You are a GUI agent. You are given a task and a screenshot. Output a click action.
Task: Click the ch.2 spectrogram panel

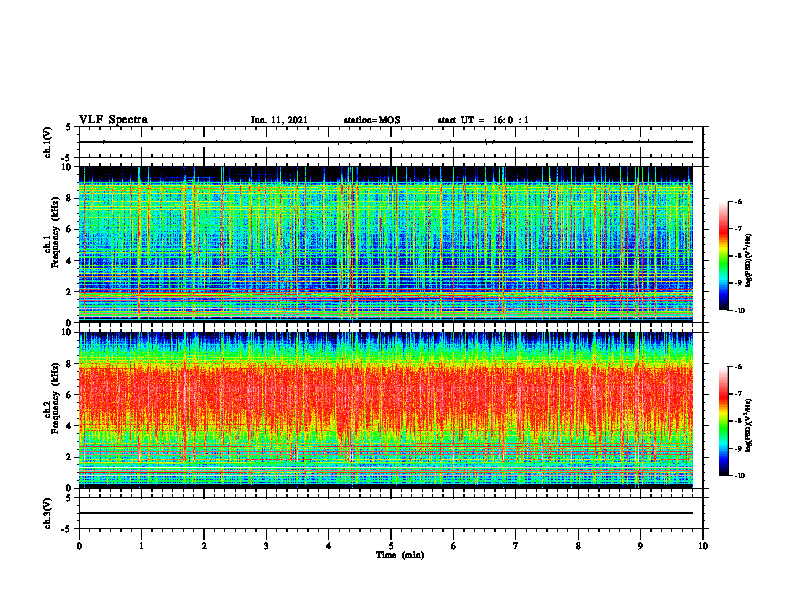[x=386, y=410]
